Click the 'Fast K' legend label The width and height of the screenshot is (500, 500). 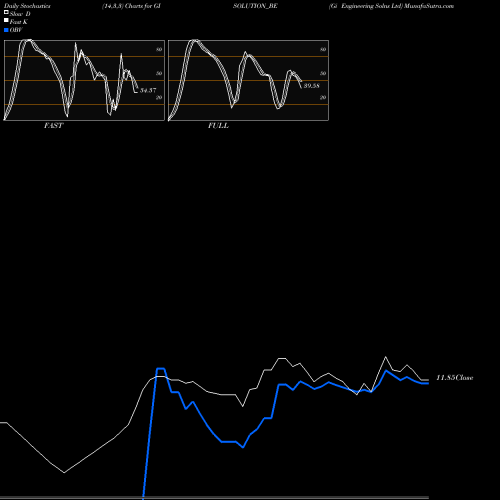coord(19,22)
